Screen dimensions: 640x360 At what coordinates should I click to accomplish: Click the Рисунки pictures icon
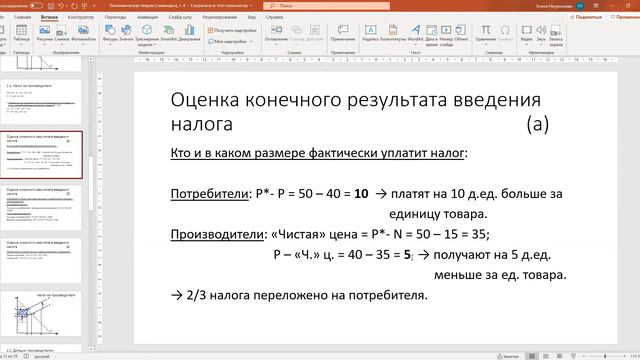coord(44,33)
